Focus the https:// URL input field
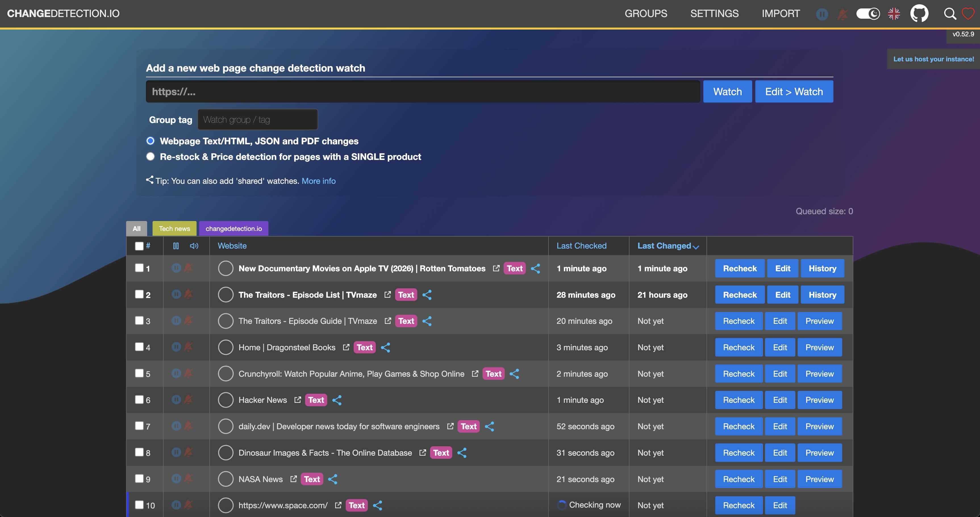Image resolution: width=980 pixels, height=517 pixels. [x=422, y=91]
